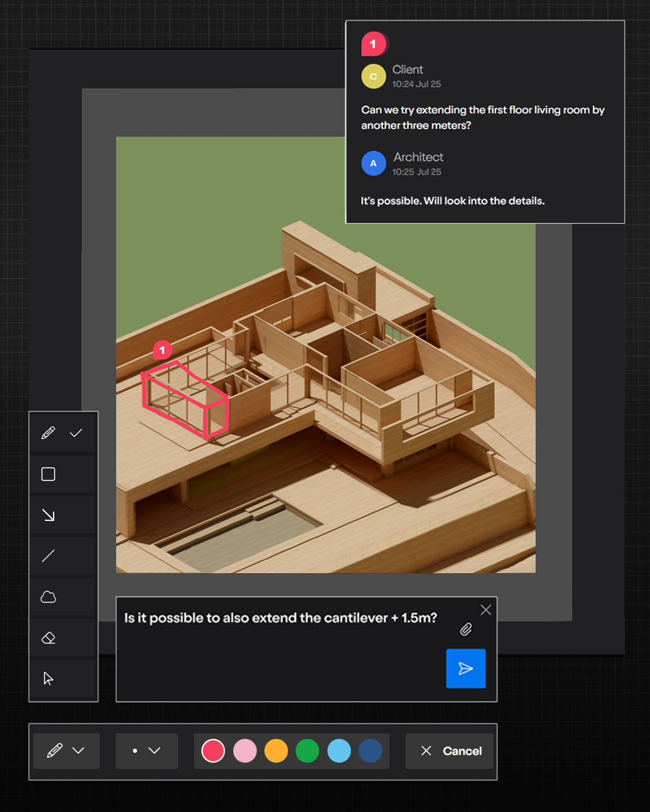Viewport: 650px width, 812px height.
Task: Click the checkmark next to the pencil tool
Action: (x=76, y=432)
